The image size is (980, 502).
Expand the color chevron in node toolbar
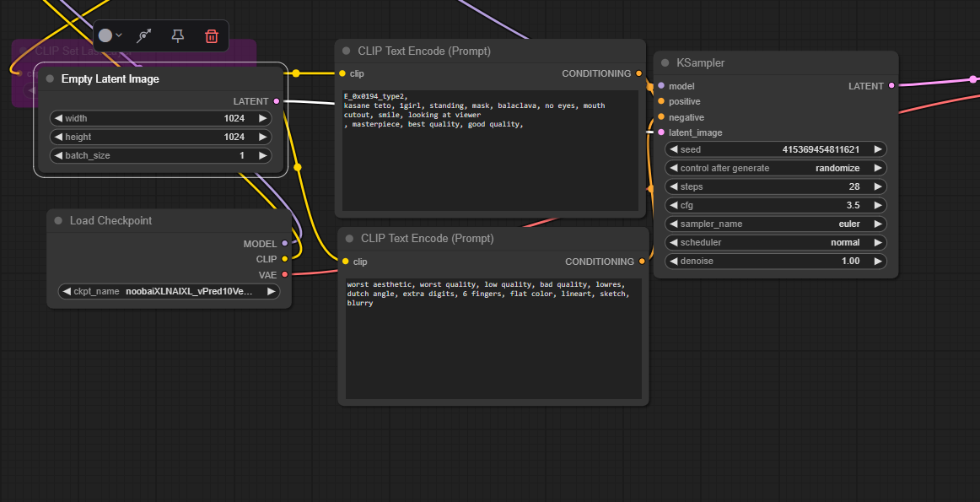click(x=119, y=35)
